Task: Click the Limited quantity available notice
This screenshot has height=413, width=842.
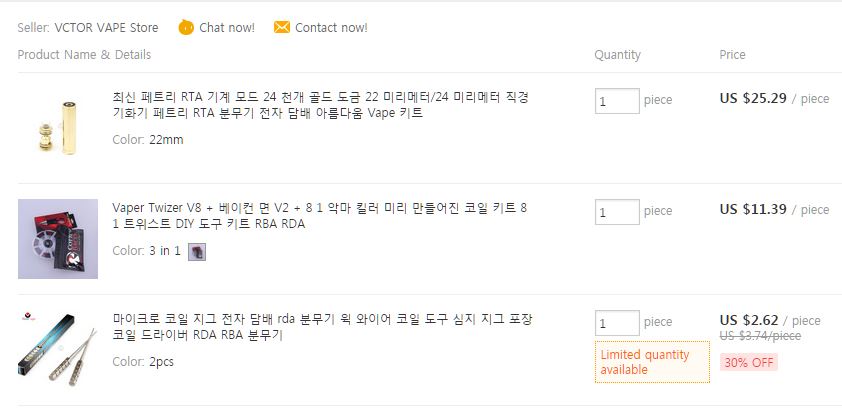Action: pyautogui.click(x=652, y=362)
